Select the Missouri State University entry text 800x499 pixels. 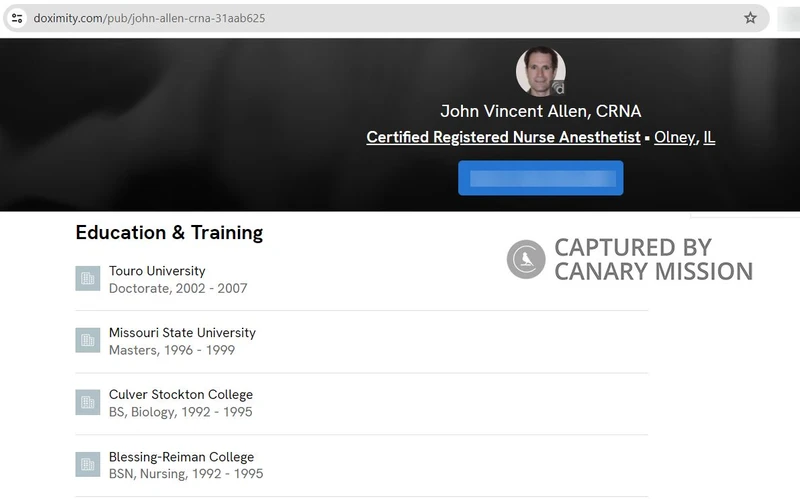182,333
